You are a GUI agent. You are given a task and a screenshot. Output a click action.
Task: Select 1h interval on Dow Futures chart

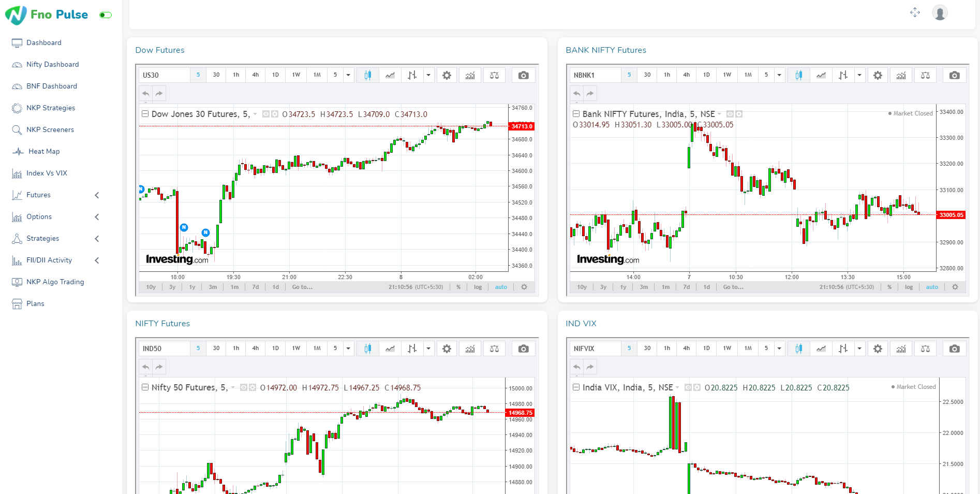[x=236, y=75]
